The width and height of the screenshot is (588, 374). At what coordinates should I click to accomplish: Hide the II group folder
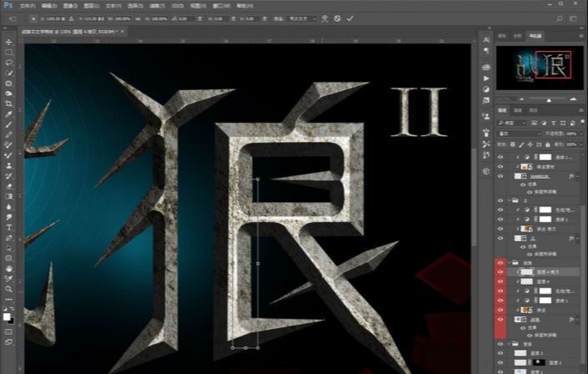tap(500, 200)
